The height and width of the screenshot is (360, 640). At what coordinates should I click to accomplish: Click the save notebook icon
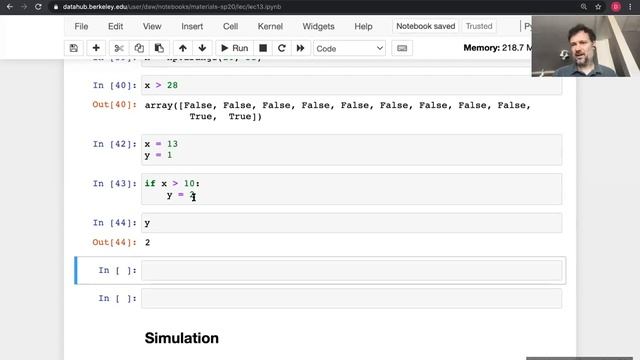(x=73, y=48)
